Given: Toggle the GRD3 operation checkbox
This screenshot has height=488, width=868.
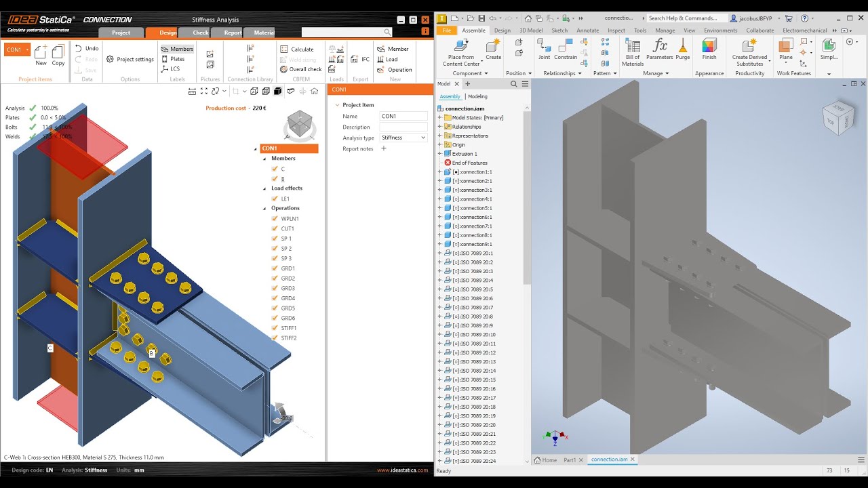Looking at the screenshot, I should 275,288.
